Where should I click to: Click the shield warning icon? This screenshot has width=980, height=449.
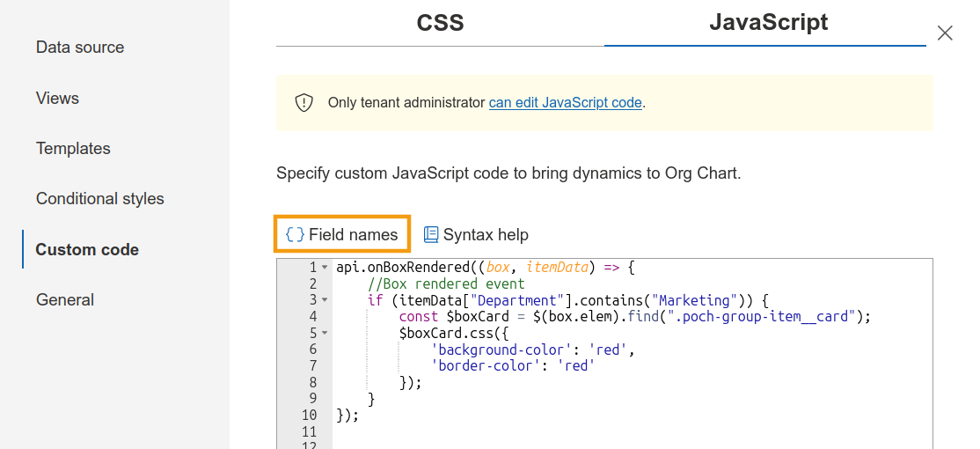coord(304,102)
